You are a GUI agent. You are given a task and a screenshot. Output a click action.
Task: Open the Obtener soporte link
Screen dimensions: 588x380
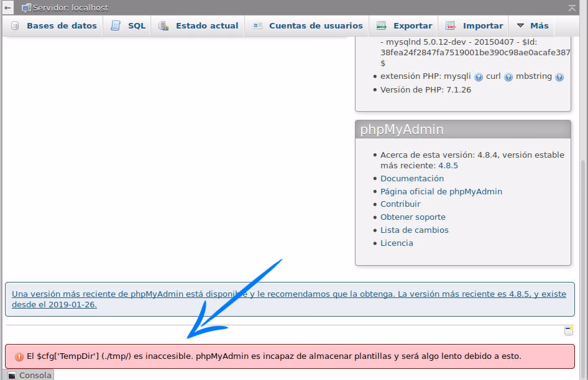pos(413,217)
